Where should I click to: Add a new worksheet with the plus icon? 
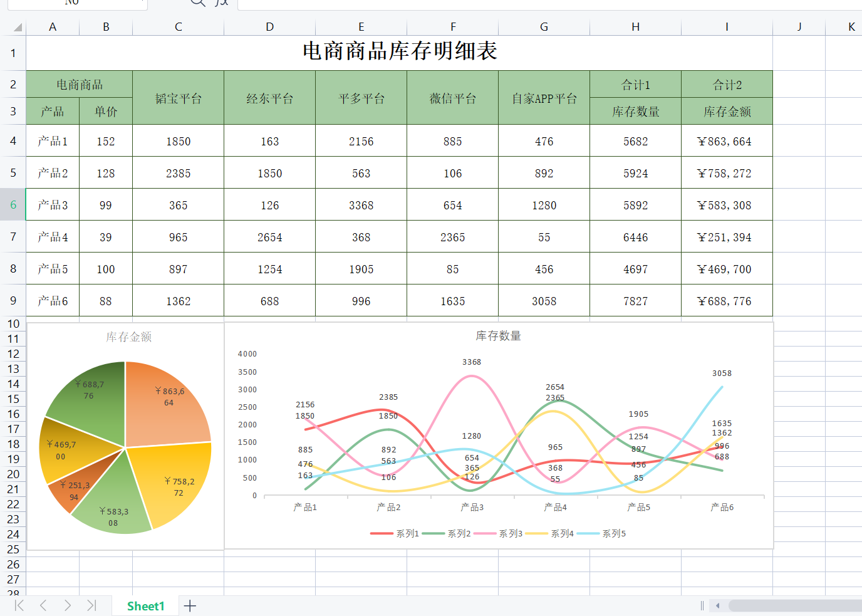coord(190,605)
